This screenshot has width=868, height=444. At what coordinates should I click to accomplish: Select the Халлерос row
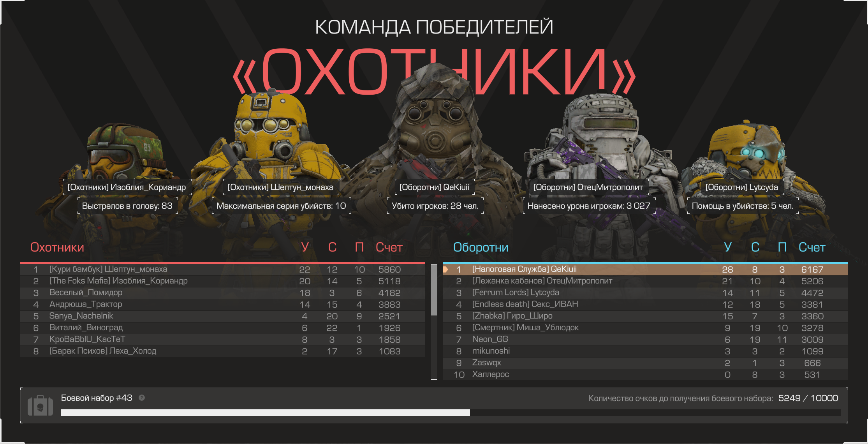(646, 375)
